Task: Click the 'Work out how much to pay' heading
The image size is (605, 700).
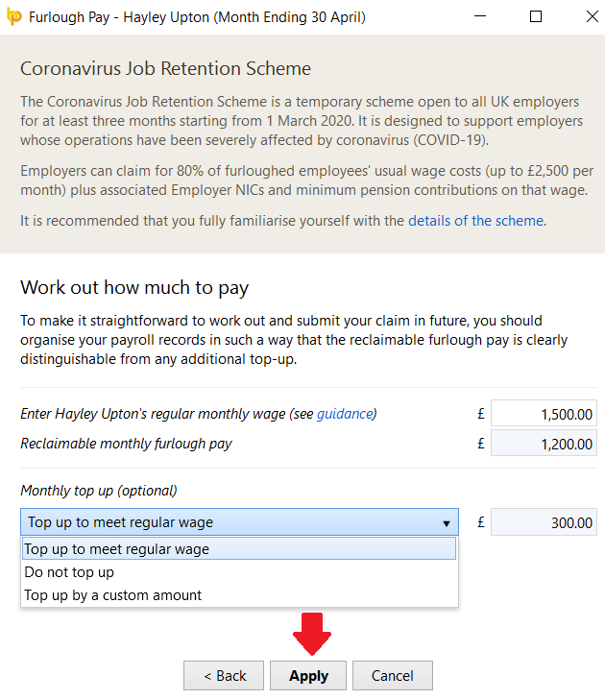Action: click(134, 287)
